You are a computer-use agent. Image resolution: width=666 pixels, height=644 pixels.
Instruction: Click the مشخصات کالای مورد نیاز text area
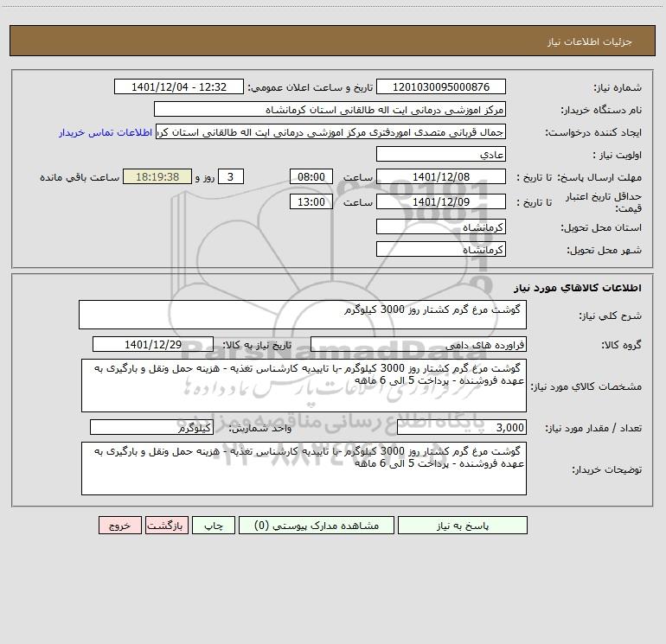click(x=304, y=386)
